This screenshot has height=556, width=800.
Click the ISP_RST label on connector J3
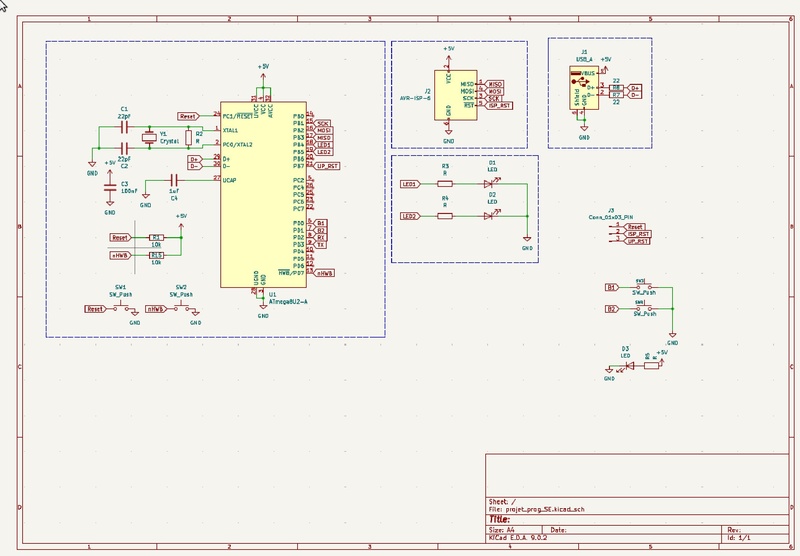[x=638, y=234]
